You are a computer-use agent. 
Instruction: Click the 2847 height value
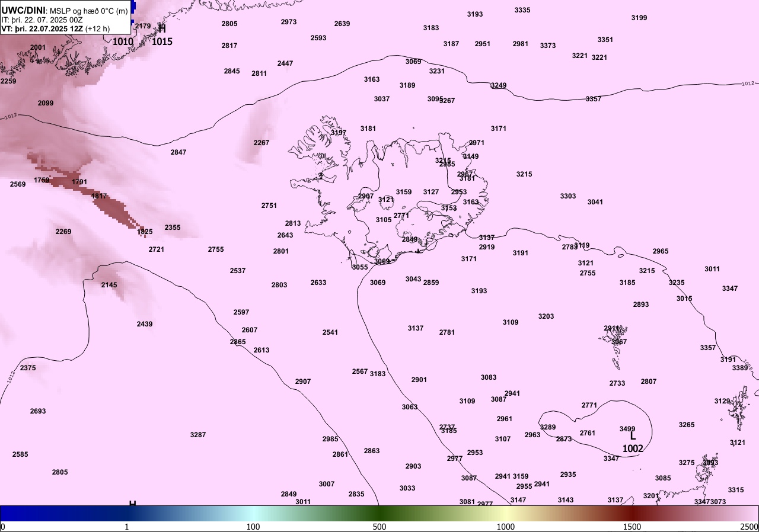pyautogui.click(x=178, y=152)
